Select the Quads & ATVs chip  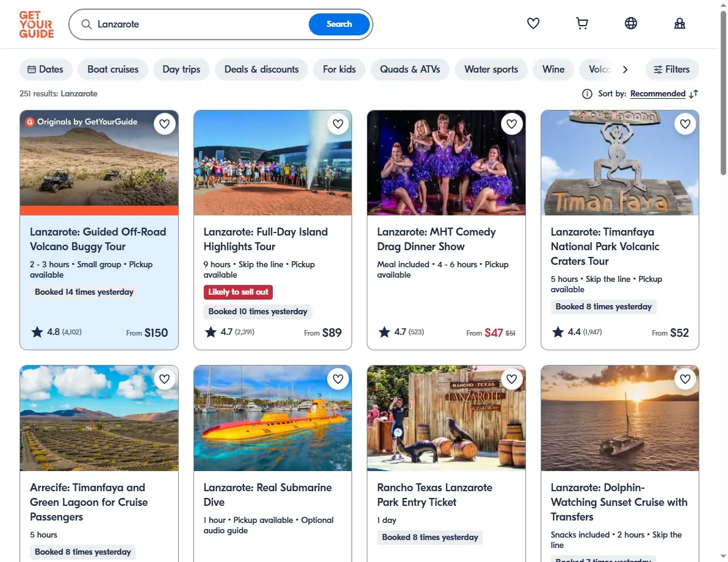point(410,69)
